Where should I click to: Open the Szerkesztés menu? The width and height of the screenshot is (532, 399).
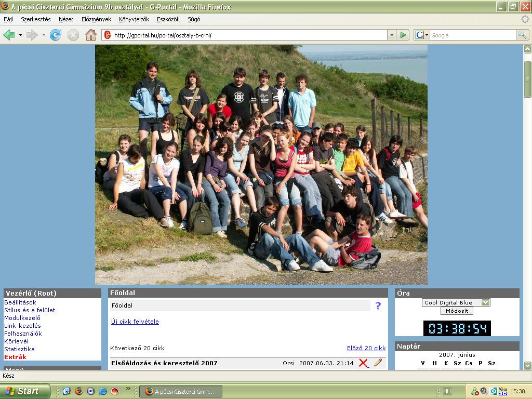click(x=36, y=19)
